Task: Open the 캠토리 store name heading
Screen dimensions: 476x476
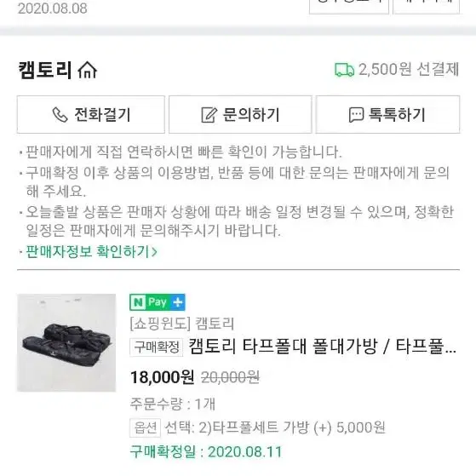Action: 45,70
